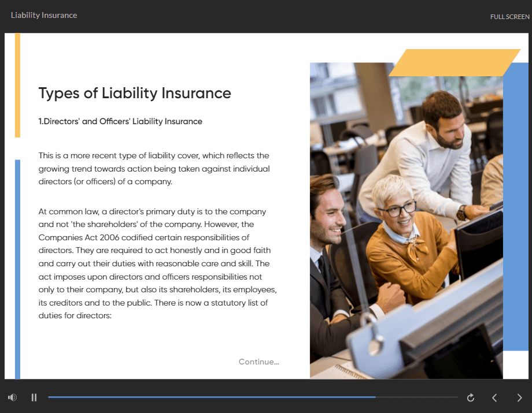Click the playback progress bar
Image resolution: width=532 pixels, height=413 pixels.
click(253, 397)
